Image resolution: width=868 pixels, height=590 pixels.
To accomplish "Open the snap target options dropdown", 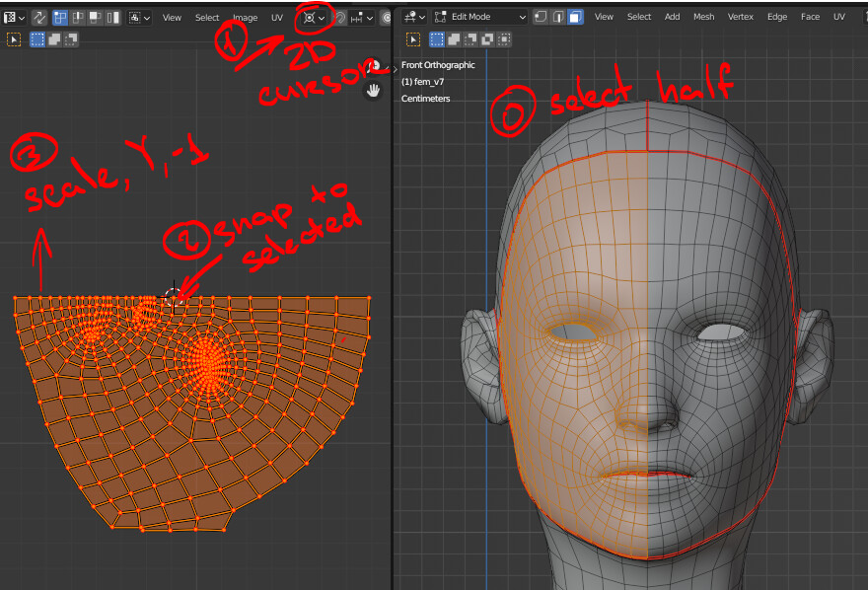I will coord(362,18).
